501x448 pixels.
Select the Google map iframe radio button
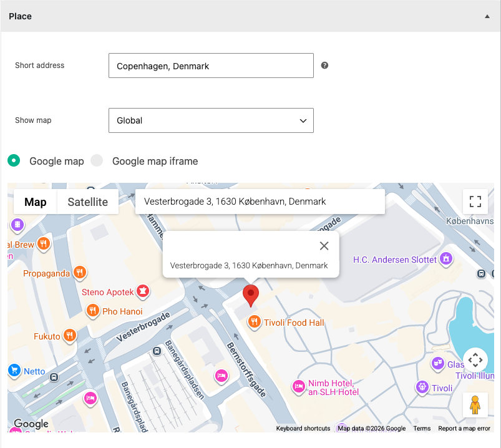click(97, 160)
